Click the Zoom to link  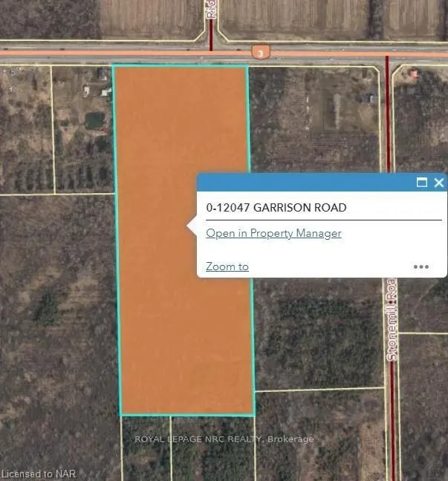coord(227,266)
